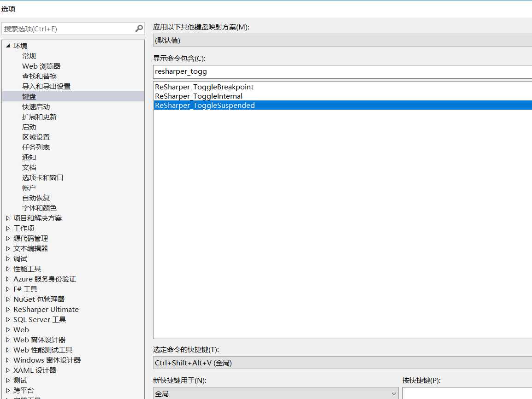
Task: Expand NuGet 包管理器 node
Action: coord(8,299)
